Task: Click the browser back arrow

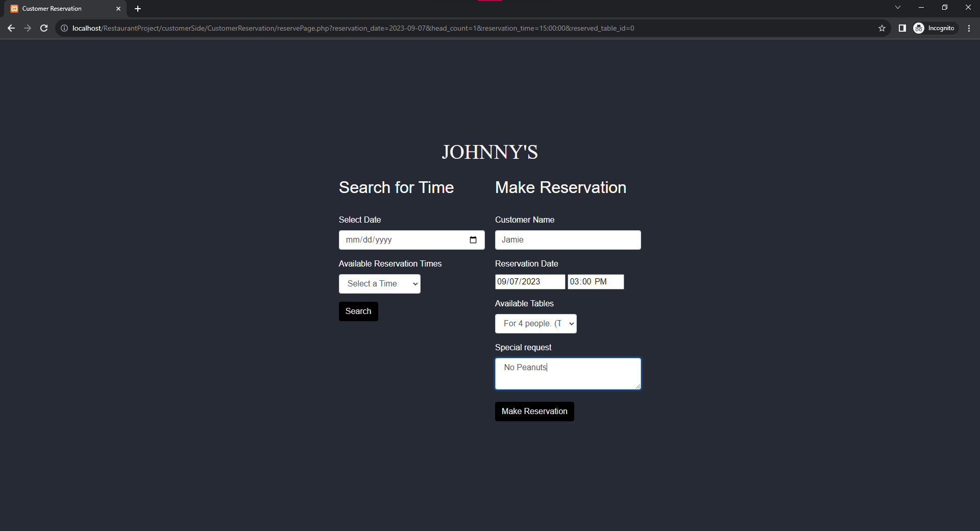Action: click(11, 28)
